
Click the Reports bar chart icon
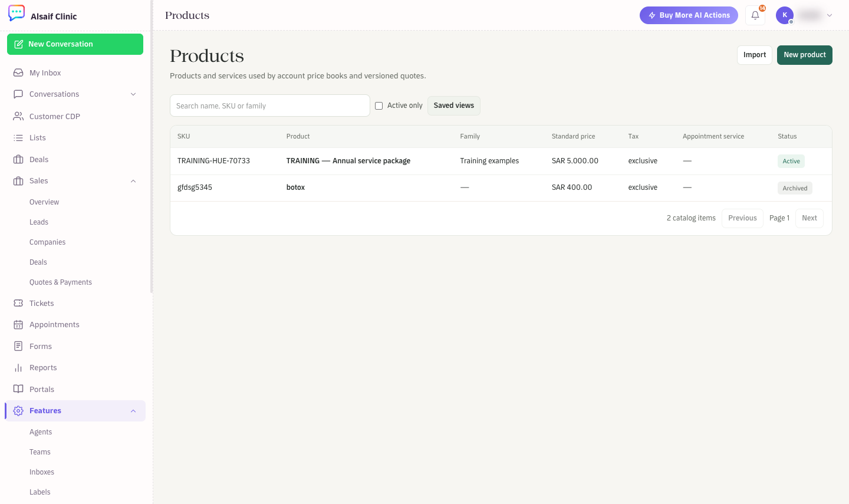(x=18, y=368)
